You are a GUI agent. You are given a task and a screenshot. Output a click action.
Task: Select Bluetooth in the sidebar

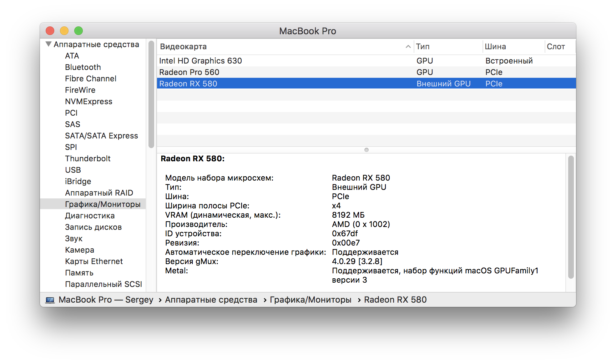(83, 67)
